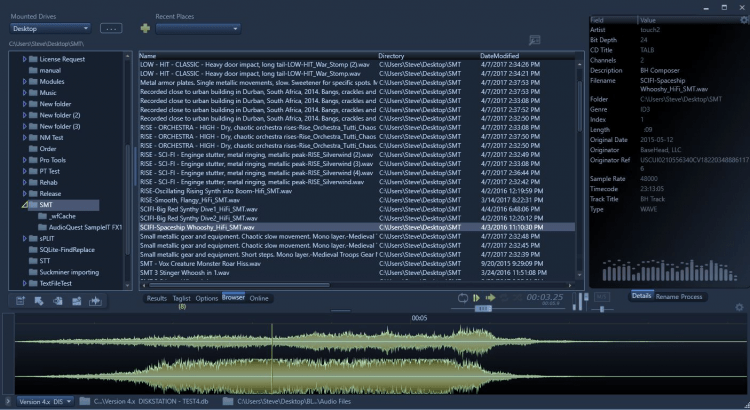The width and height of the screenshot is (750, 410).
Task: Open the Version 4.x database dropdown
Action: tap(43, 401)
